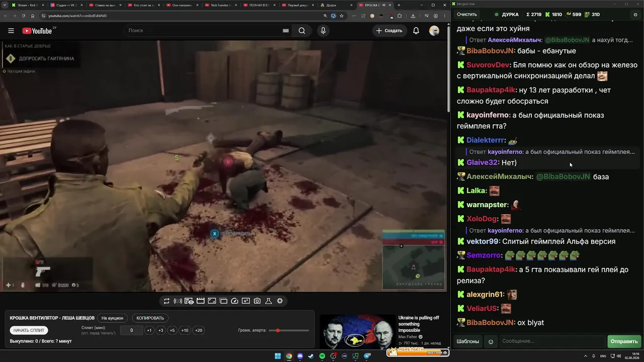Add 10 minutes with the +10 button

(x=185, y=330)
